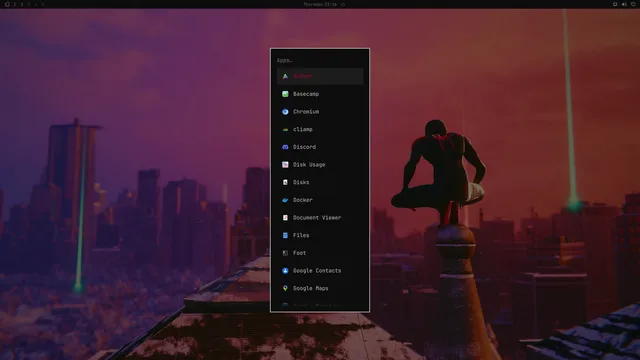Viewport: 640px width, 360px height.
Task: Open the Disk Usage app icon
Action: point(285,164)
